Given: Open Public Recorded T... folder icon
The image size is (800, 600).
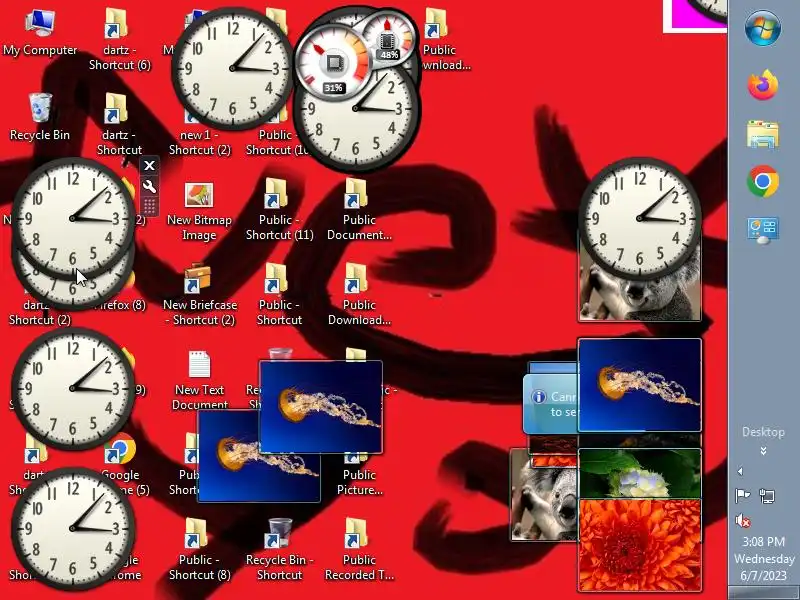Looking at the screenshot, I should tap(359, 549).
